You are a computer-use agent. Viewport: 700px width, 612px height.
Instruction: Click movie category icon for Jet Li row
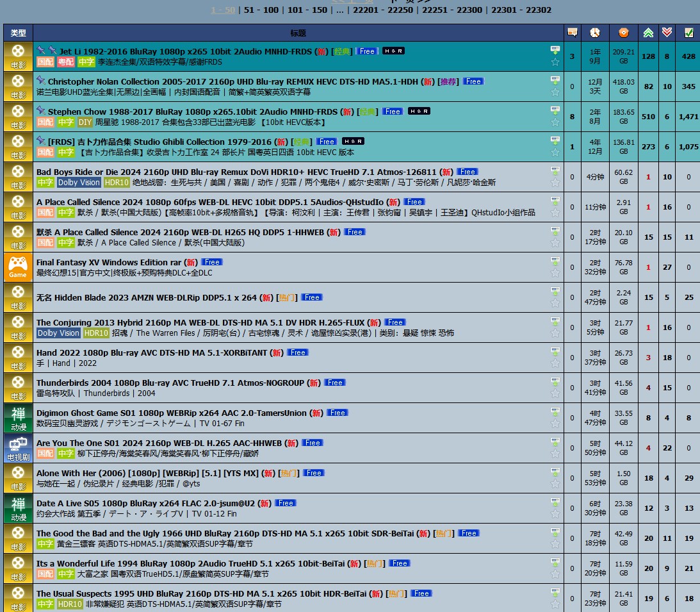click(18, 57)
